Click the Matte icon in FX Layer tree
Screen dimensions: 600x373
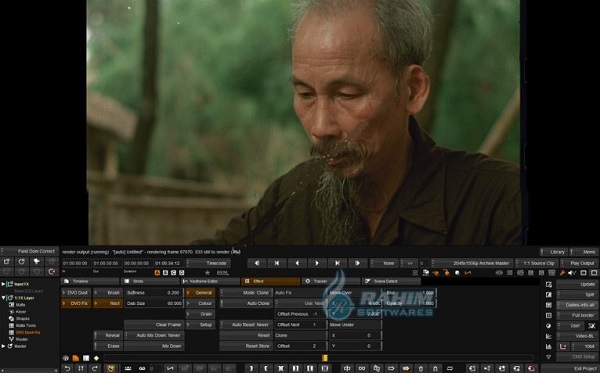[x=11, y=305]
